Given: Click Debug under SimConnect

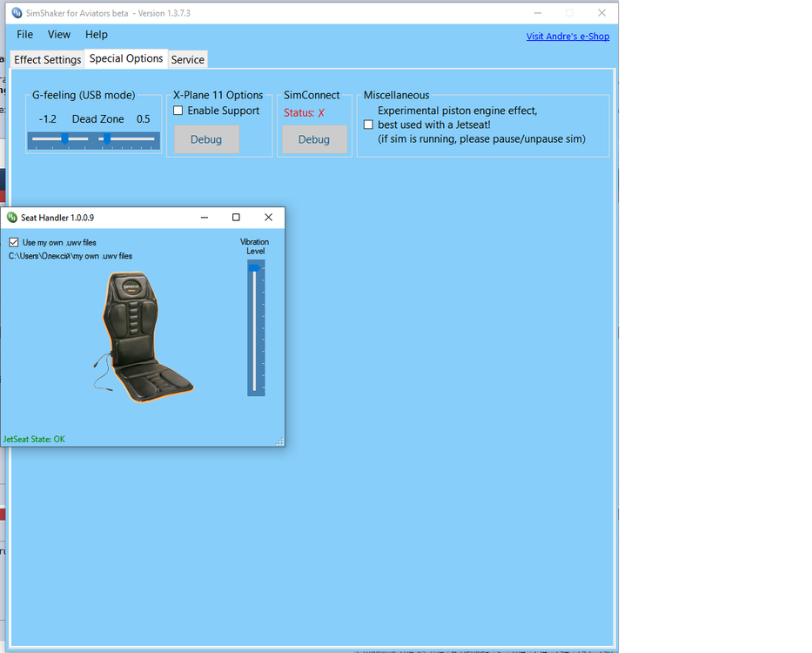Looking at the screenshot, I should pos(313,139).
